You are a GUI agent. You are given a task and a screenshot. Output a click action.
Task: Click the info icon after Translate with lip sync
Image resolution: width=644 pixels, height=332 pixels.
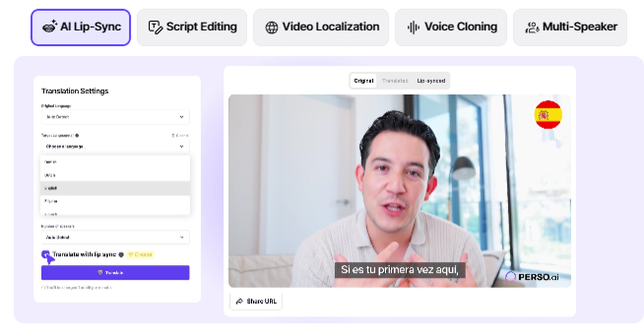click(121, 255)
